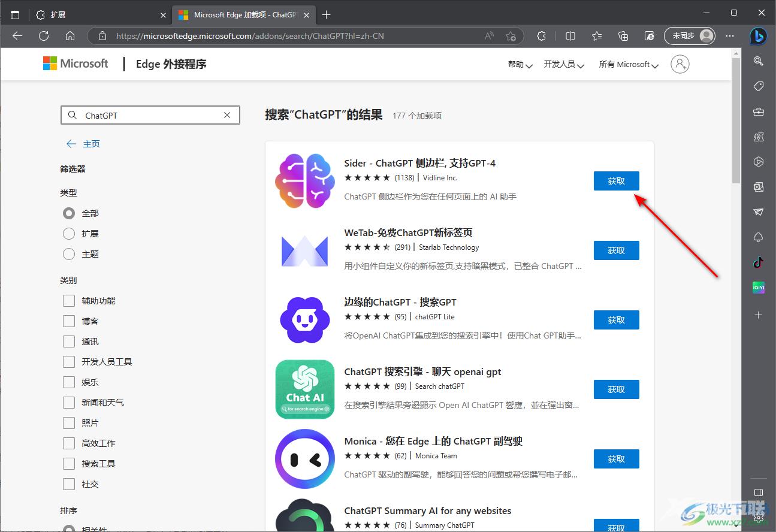Check the 新闻和天气 category checkbox
This screenshot has width=776, height=532.
point(69,403)
